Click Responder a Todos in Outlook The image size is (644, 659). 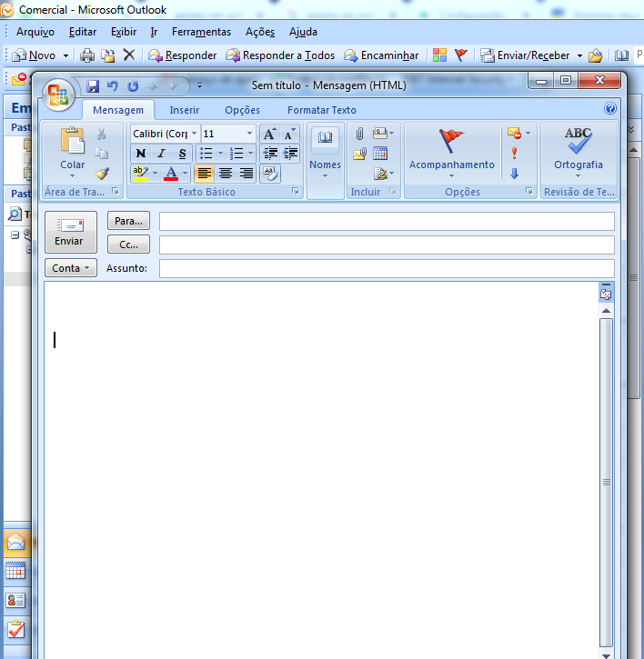point(280,55)
